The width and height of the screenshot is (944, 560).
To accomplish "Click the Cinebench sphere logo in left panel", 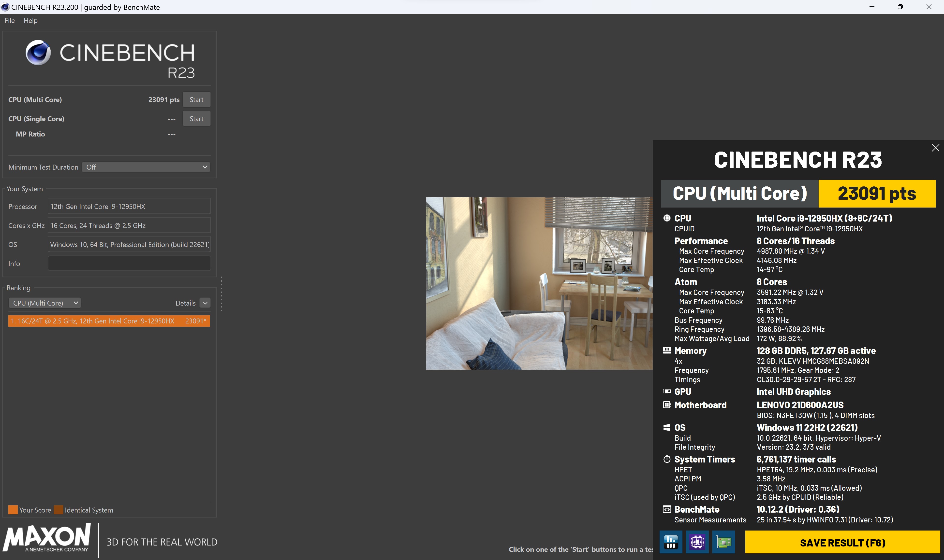I will 38,53.
